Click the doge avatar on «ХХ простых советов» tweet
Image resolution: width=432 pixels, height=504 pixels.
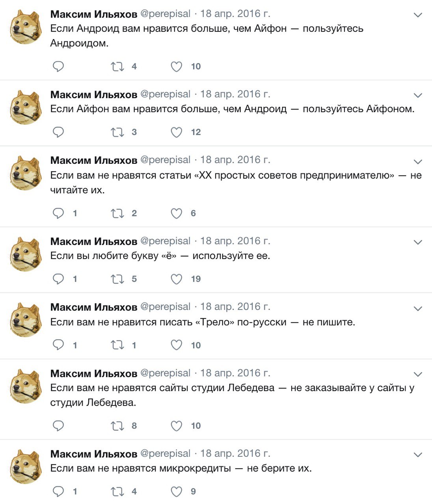click(x=26, y=174)
